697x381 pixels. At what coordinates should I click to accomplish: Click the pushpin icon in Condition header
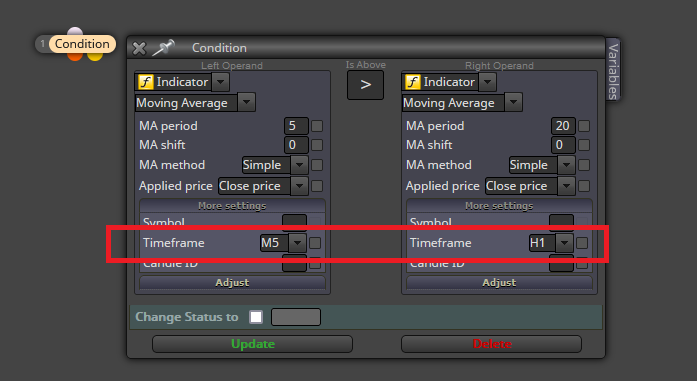[x=164, y=48]
